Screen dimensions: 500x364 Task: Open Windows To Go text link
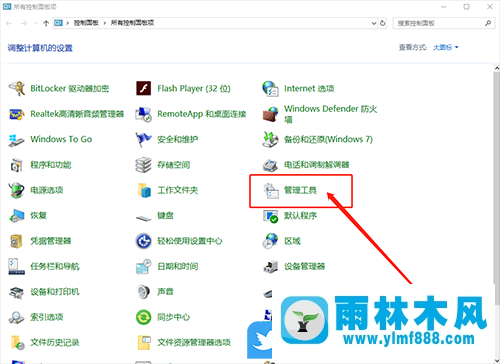(x=61, y=139)
